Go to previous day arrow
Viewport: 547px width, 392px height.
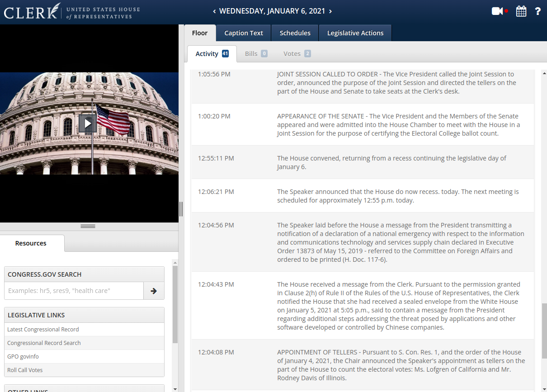click(214, 11)
